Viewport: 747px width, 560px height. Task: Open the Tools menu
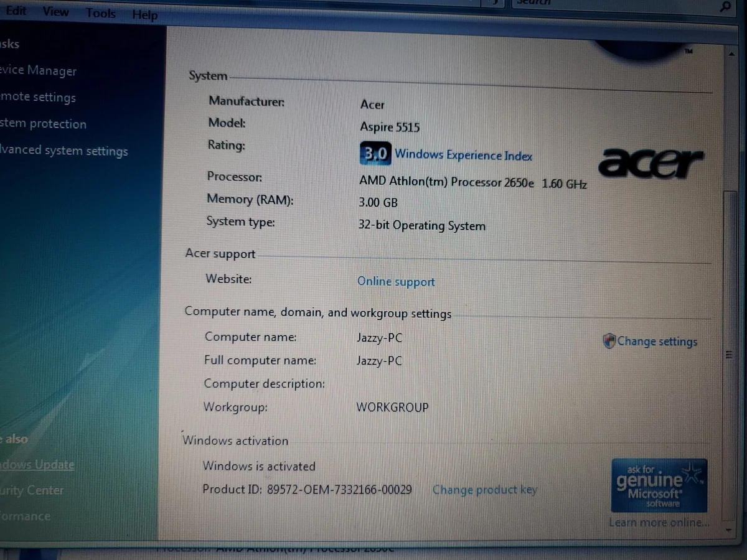click(100, 12)
